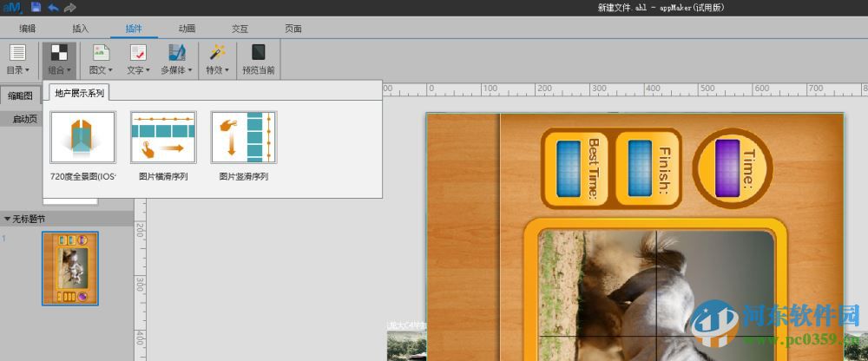The image size is (868, 361).
Task: Choose the 720度全景图 panorama plugin icon
Action: [83, 137]
